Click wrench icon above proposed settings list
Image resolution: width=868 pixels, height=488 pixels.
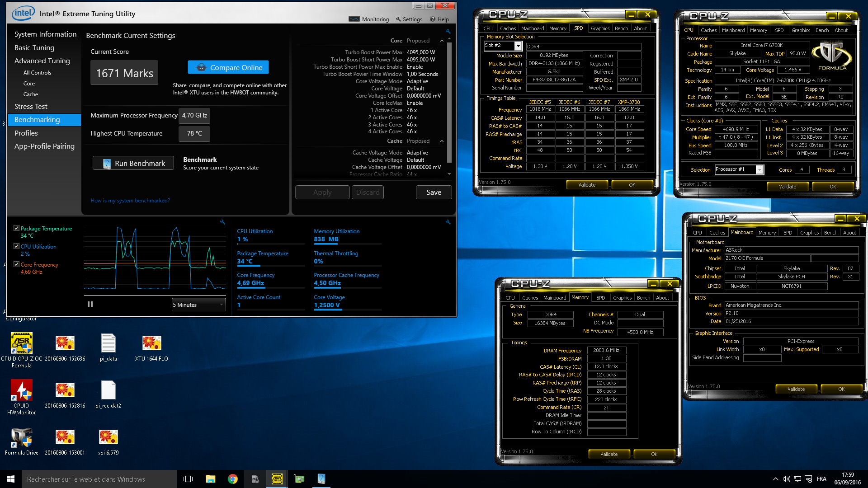(x=448, y=32)
